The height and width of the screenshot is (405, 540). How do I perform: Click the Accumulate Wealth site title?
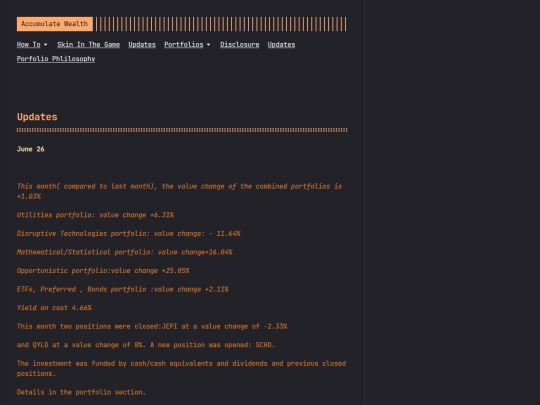point(55,24)
